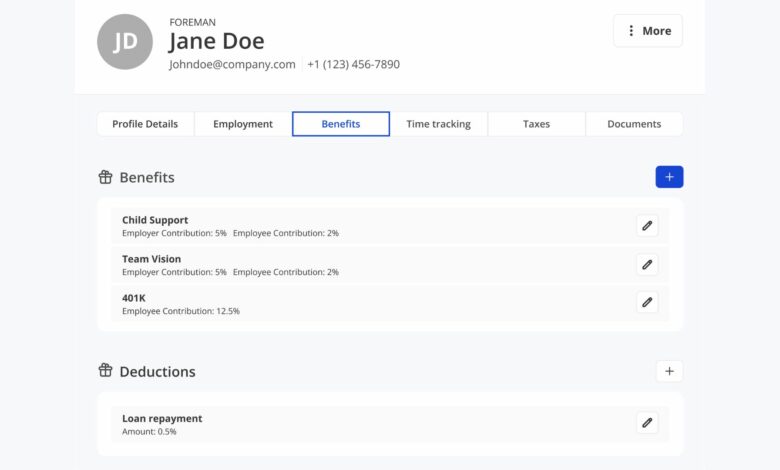Open the More options menu

coord(648,31)
